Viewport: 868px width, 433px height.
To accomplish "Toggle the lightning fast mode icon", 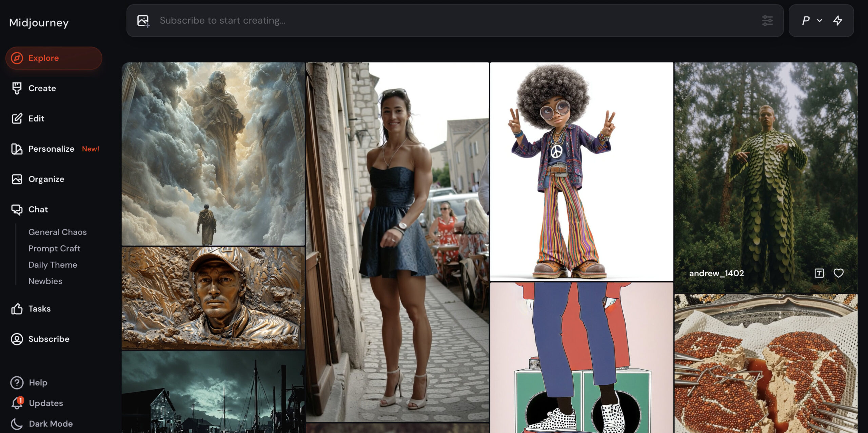I will click(838, 21).
